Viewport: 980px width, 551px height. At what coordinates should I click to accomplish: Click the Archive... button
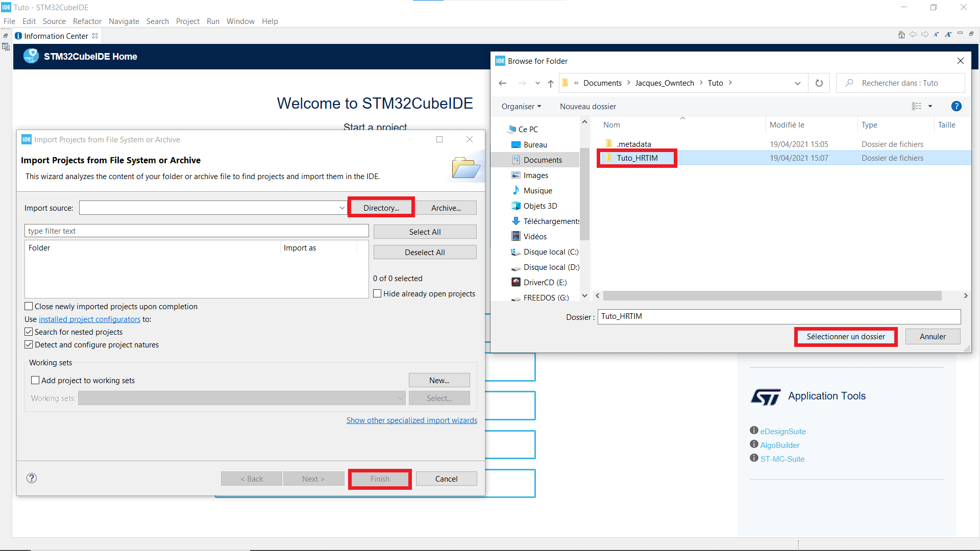click(x=446, y=208)
